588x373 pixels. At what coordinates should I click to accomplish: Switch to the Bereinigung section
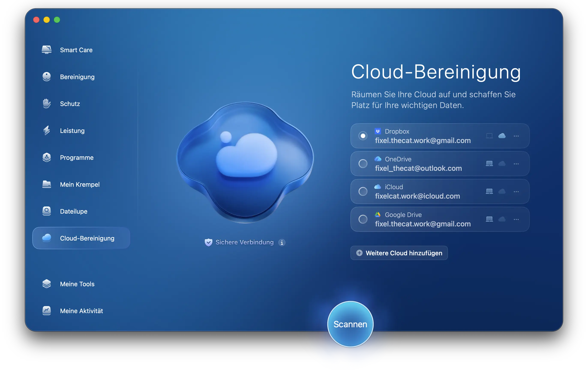77,77
